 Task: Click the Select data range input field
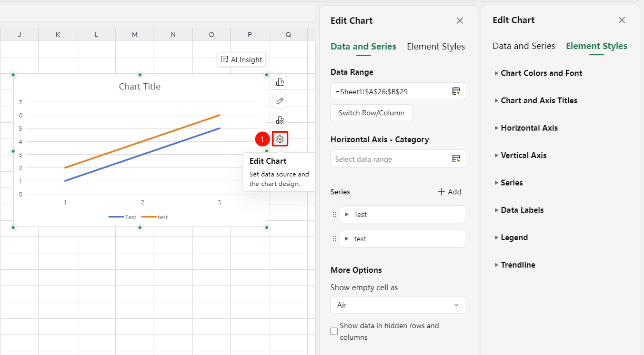(x=398, y=159)
